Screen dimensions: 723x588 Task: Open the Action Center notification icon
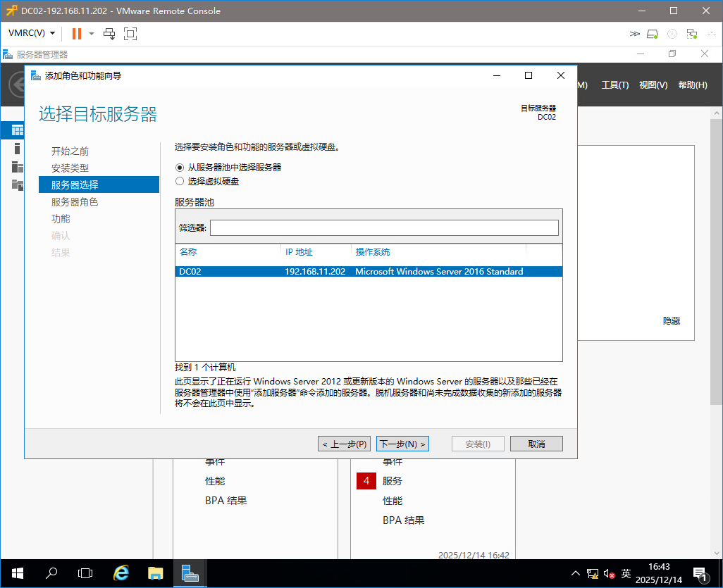click(701, 574)
